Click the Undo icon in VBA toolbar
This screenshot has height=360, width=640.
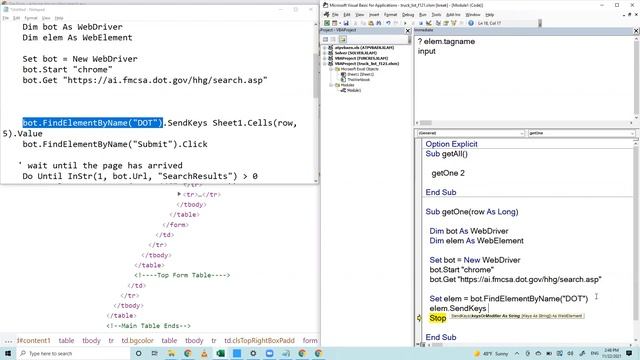point(389,23)
